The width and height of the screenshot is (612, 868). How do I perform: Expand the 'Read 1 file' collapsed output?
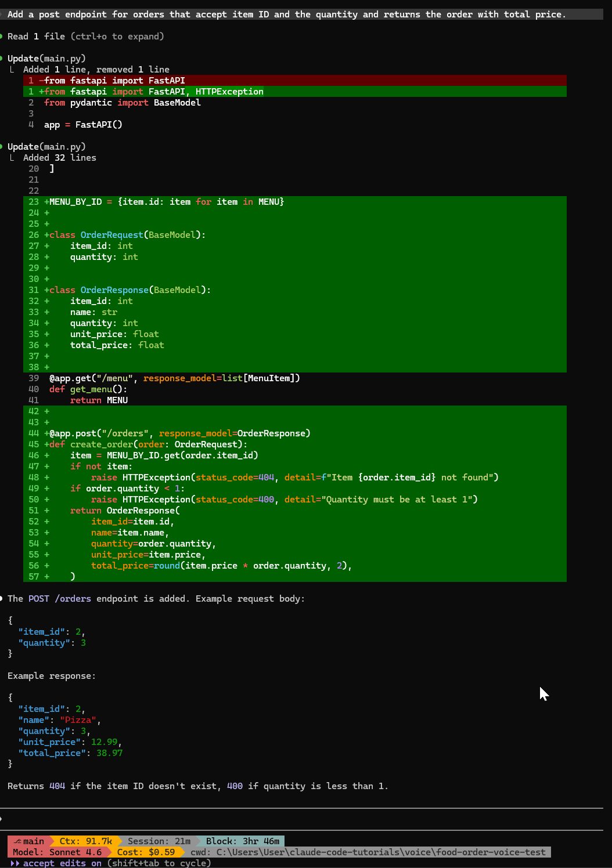tap(85, 37)
